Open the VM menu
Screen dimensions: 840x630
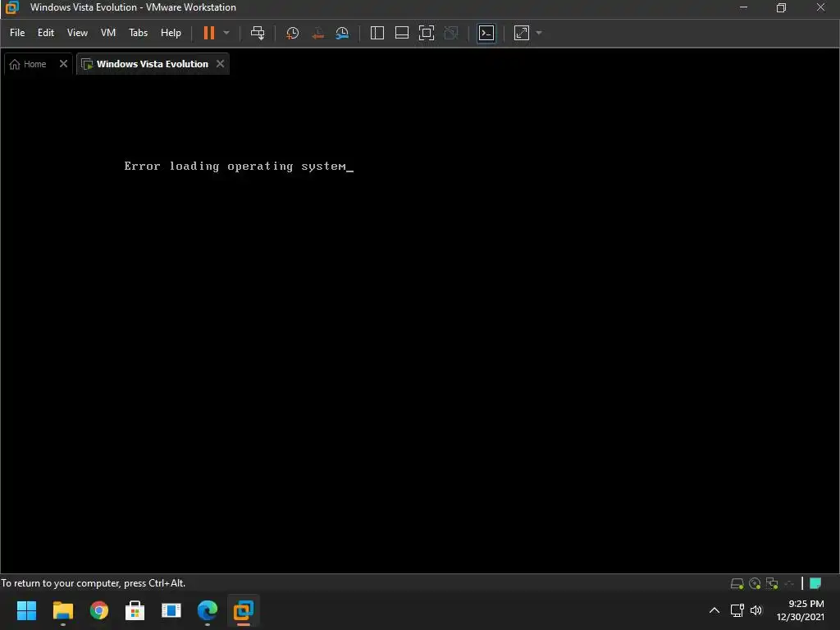pos(108,33)
